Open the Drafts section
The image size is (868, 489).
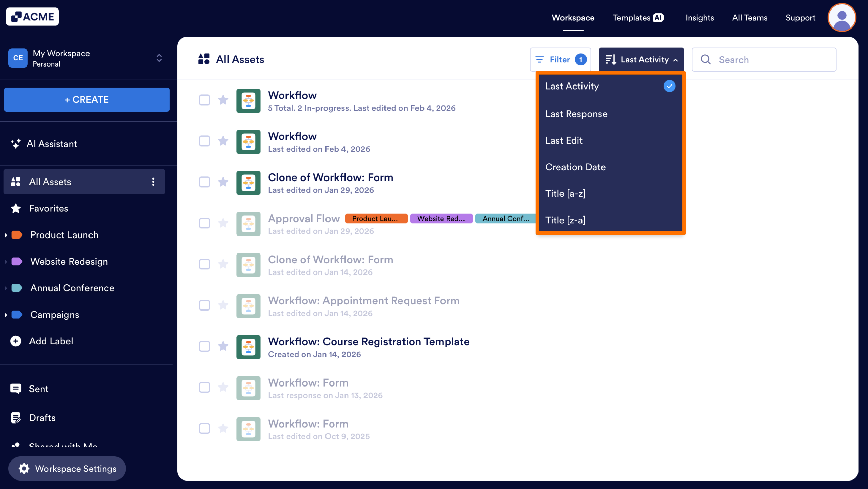coord(42,417)
